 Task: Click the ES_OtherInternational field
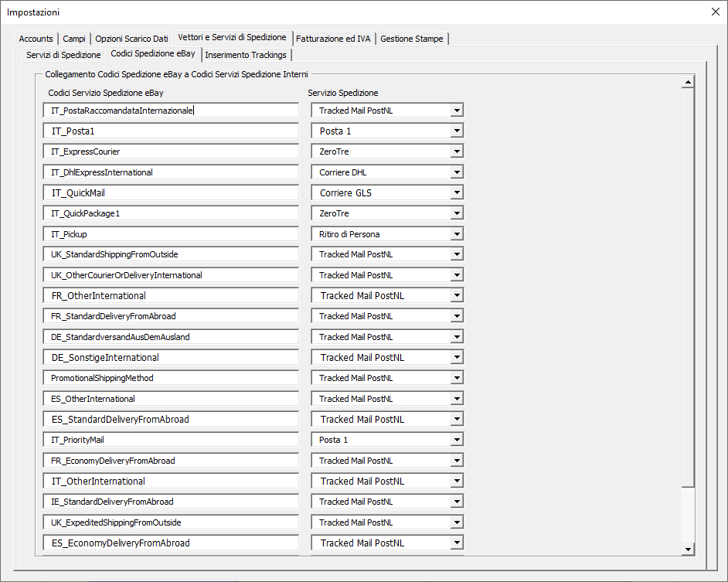tap(171, 399)
